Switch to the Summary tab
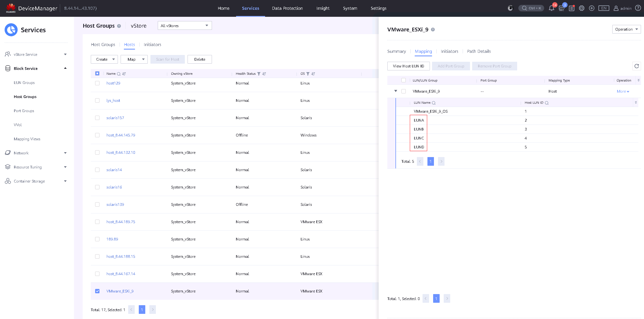 397,51
